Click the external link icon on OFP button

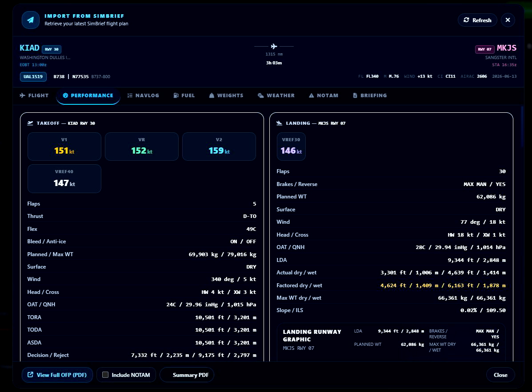tap(30, 375)
